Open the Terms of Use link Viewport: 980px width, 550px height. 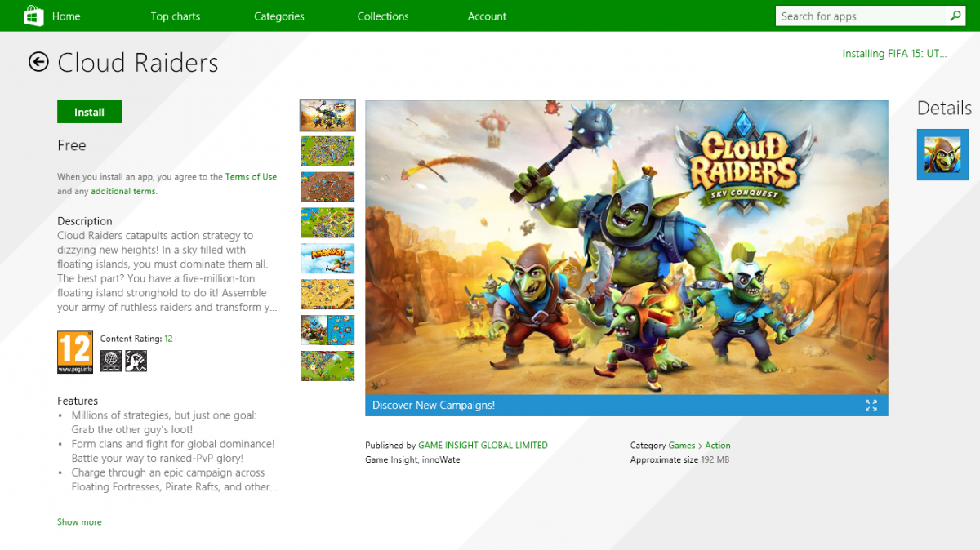coord(251,177)
